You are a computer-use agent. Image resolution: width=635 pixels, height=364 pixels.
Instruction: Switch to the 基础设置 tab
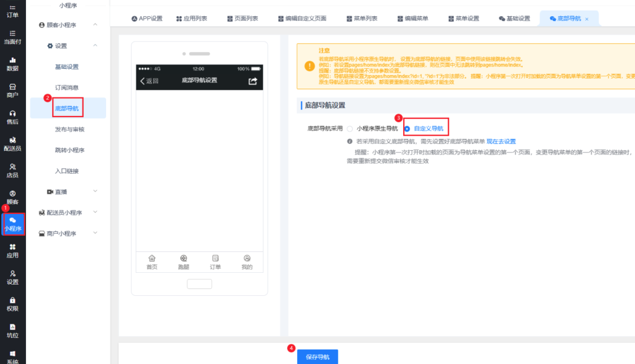[x=514, y=19]
